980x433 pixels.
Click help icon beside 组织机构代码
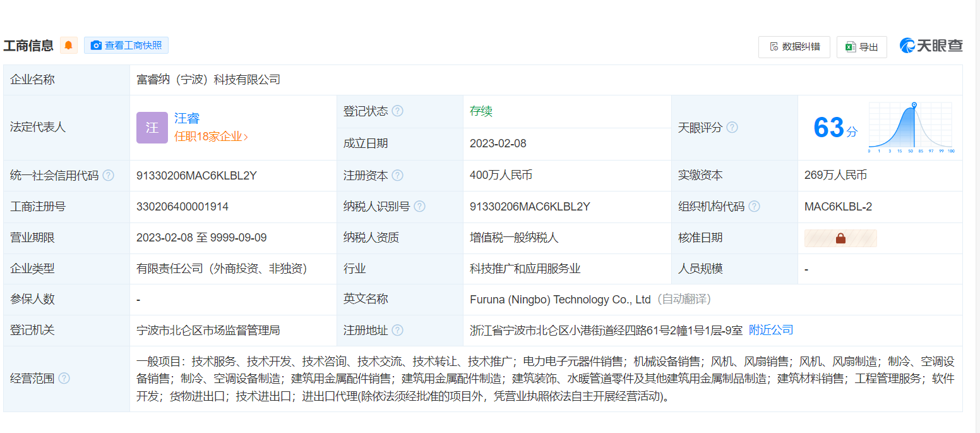pos(754,206)
